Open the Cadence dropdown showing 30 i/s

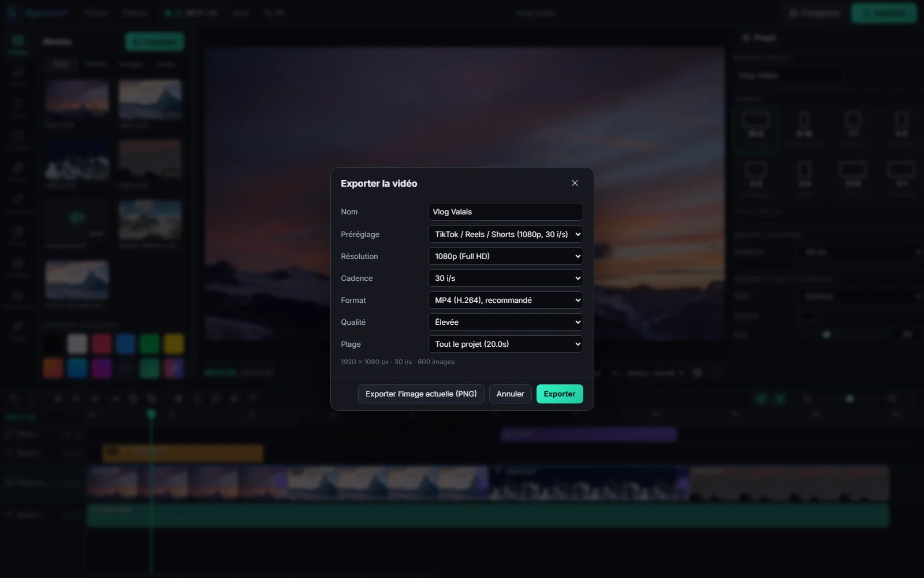[x=505, y=278]
